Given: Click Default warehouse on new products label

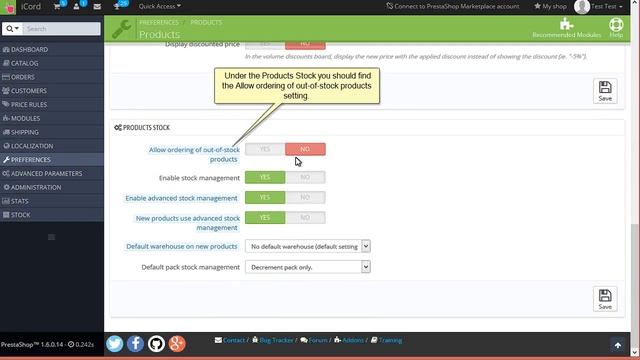Looking at the screenshot, I should pyautogui.click(x=182, y=246).
